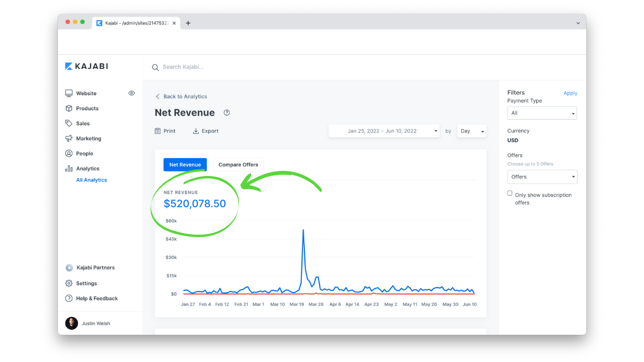This screenshot has width=644, height=362.
Task: Switch to Compare Offers tab
Action: [238, 164]
